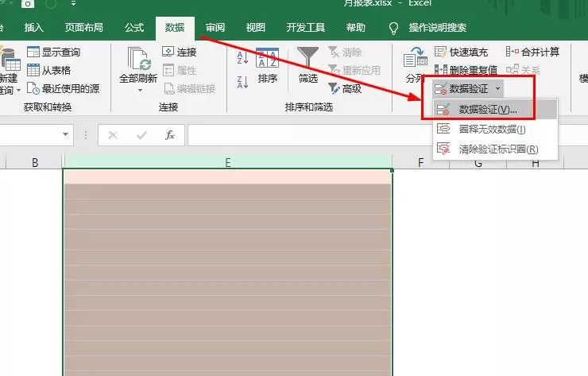
Task: Open the 开发工具 tab
Action: click(306, 27)
